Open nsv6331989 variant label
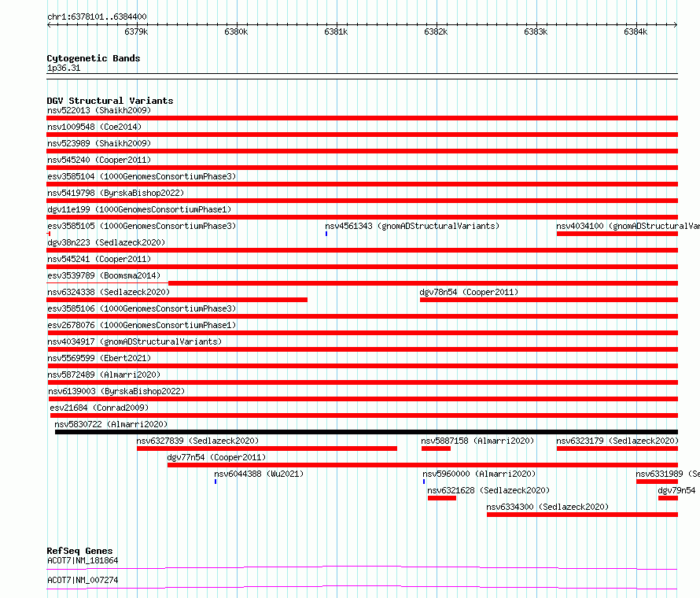The height and width of the screenshot is (598, 700). coord(668,474)
